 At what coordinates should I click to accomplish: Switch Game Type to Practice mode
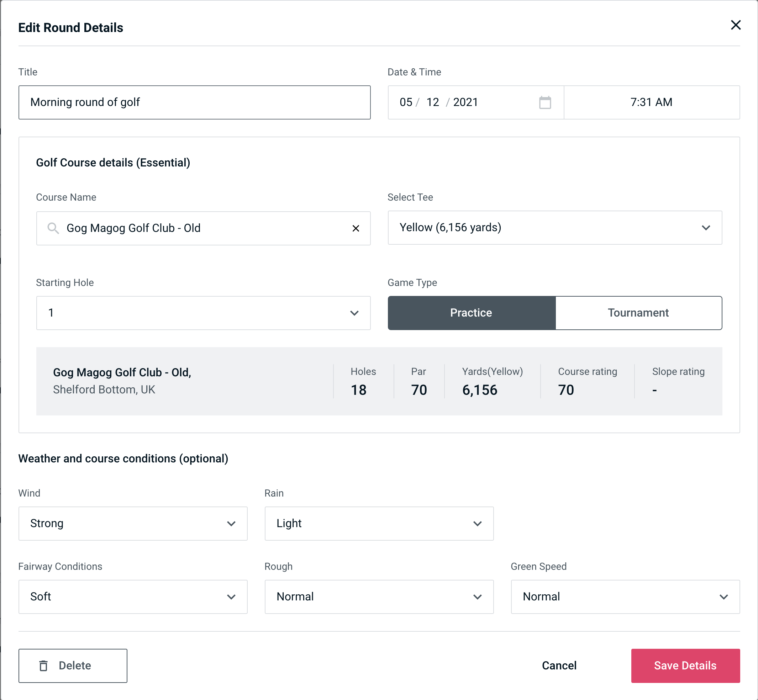[471, 313]
